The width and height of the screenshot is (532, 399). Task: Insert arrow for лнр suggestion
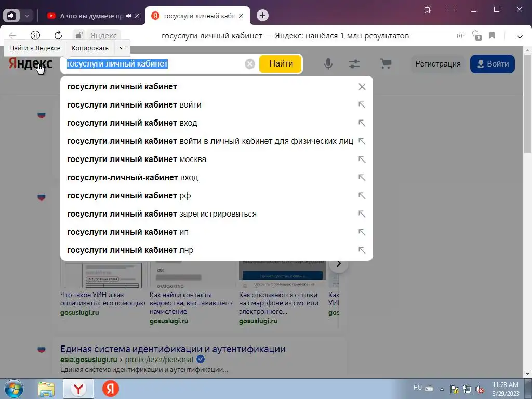click(x=362, y=250)
